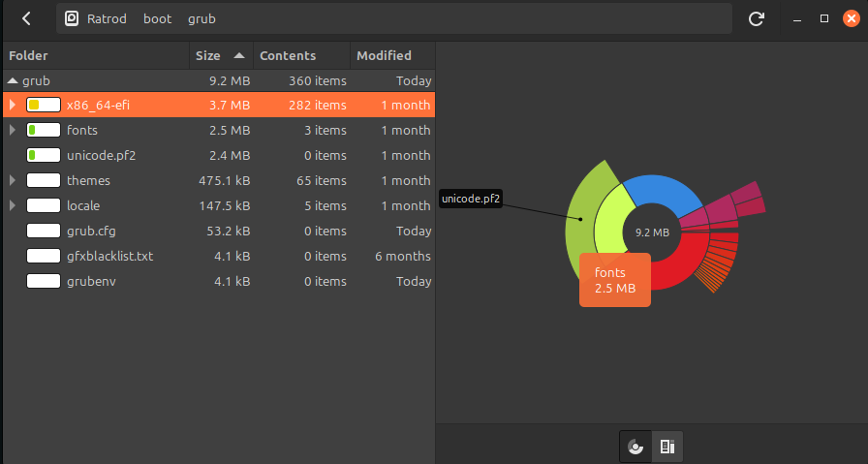Select the grub.cfg file row

pyautogui.click(x=219, y=231)
